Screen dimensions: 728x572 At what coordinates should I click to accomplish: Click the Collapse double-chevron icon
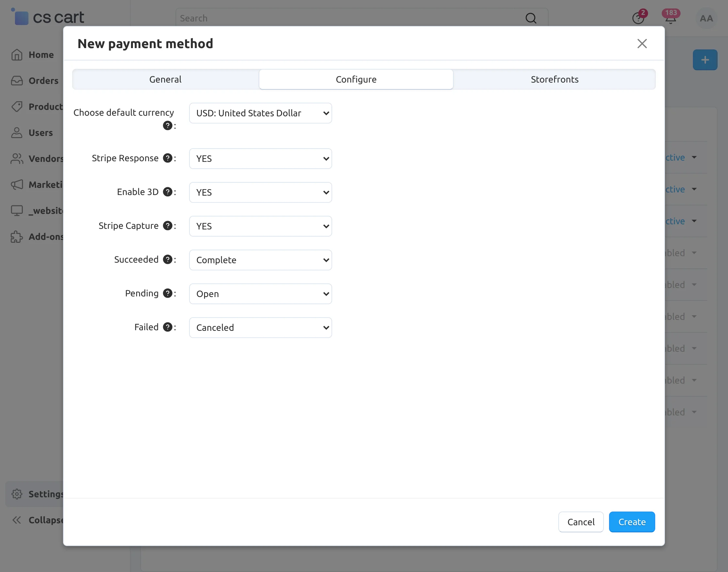[x=17, y=520]
